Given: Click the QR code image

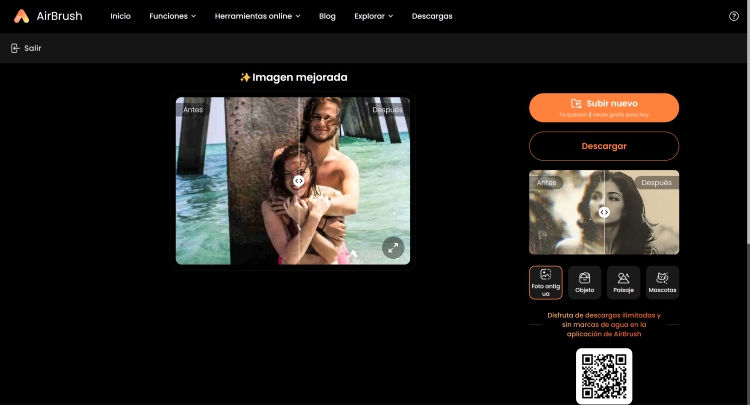Looking at the screenshot, I should (x=604, y=376).
